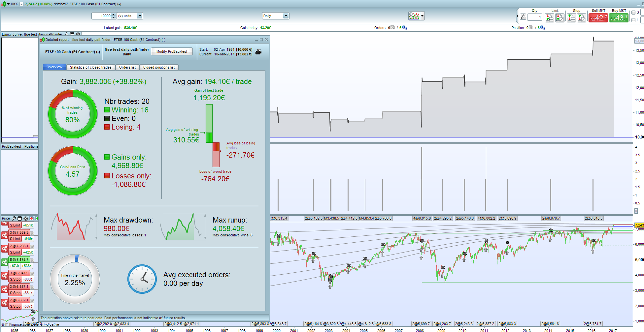Image resolution: width=644 pixels, height=332 pixels.
Task: Place second Limit order icon
Action: [x=560, y=17]
